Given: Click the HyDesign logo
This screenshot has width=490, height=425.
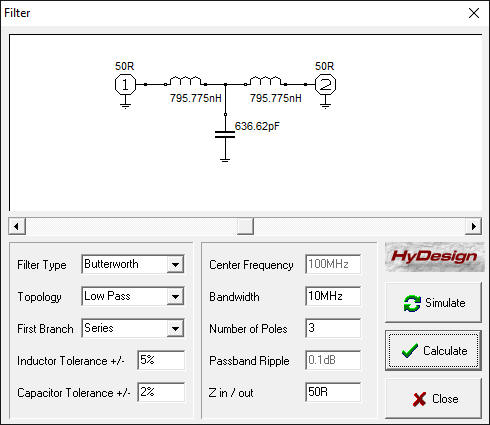Looking at the screenshot, I should 434,257.
